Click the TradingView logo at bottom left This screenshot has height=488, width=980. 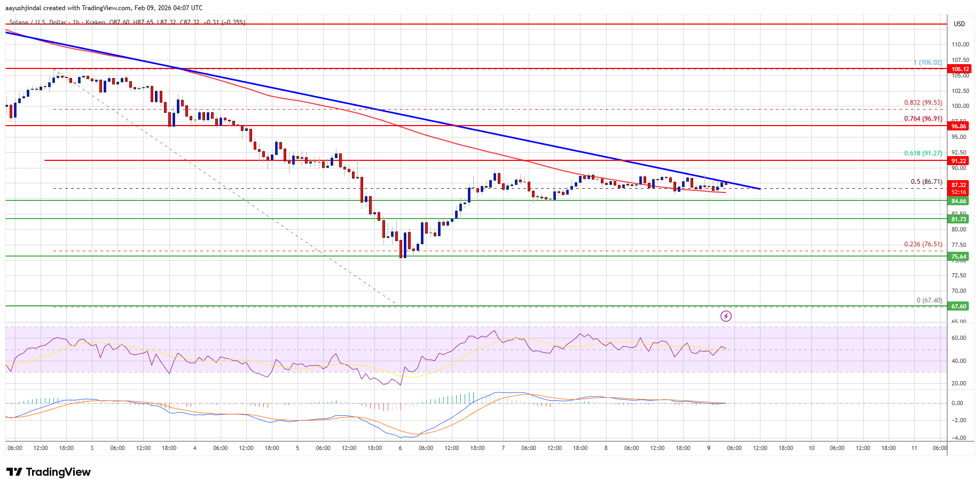coord(49,472)
